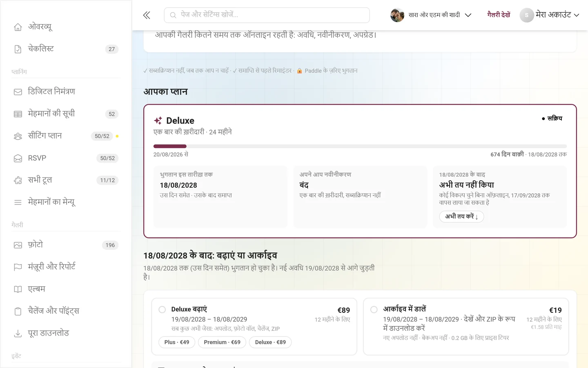The width and height of the screenshot is (588, 368).
Task: Click the चैलेंज और पॉइंट्स clipboard icon
Action: [x=18, y=312]
